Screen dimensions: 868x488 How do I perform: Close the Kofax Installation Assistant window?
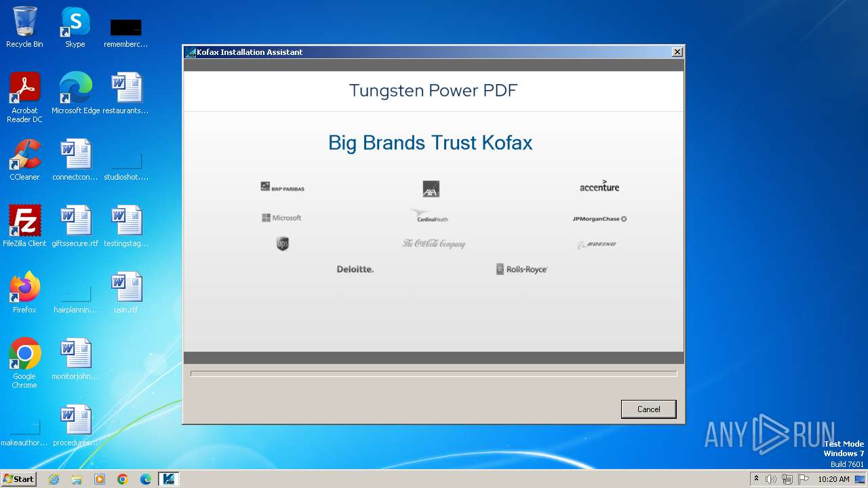pos(677,52)
